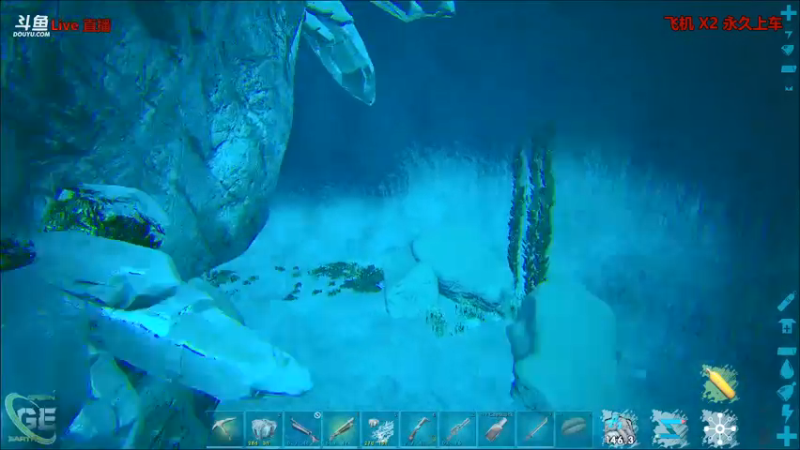Click the angular gem-shaped icon below the top-right plus
The image size is (800, 450).
(x=788, y=49)
